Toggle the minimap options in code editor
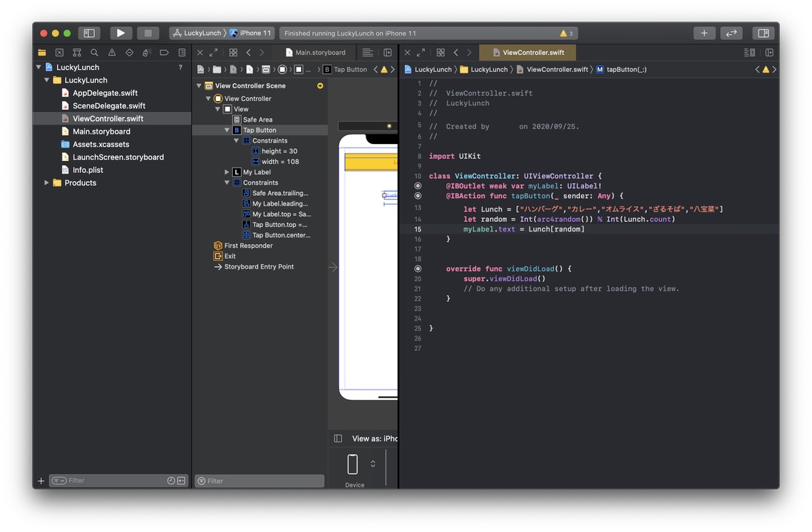Image resolution: width=812 pixels, height=532 pixels. click(750, 53)
